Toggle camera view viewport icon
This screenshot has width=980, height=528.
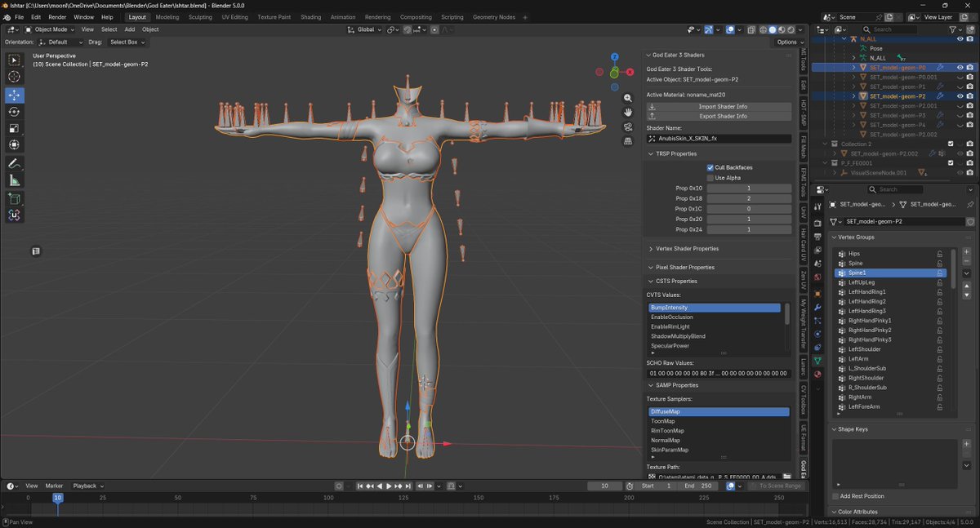[628, 127]
